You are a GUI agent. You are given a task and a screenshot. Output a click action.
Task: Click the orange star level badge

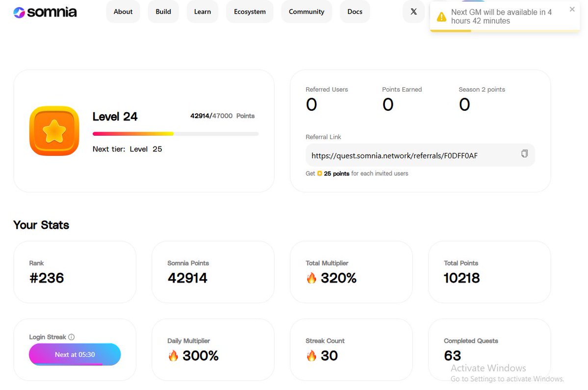(x=54, y=131)
